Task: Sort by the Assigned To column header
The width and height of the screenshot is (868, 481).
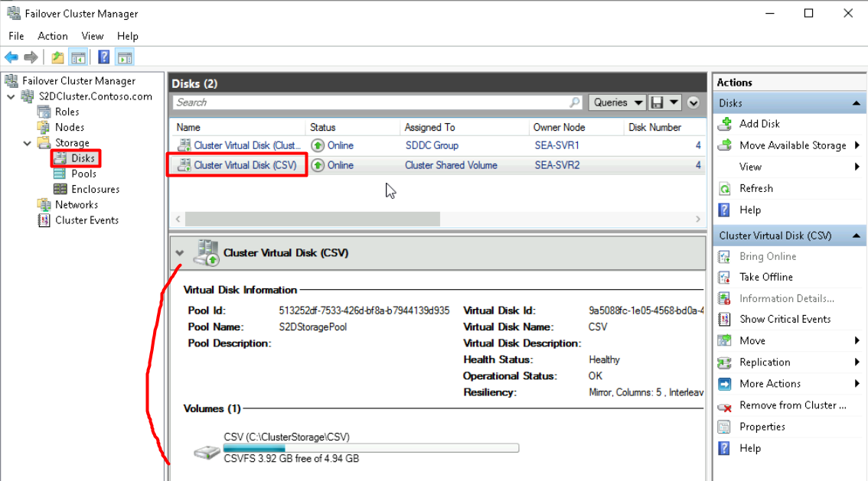Action: pos(465,127)
